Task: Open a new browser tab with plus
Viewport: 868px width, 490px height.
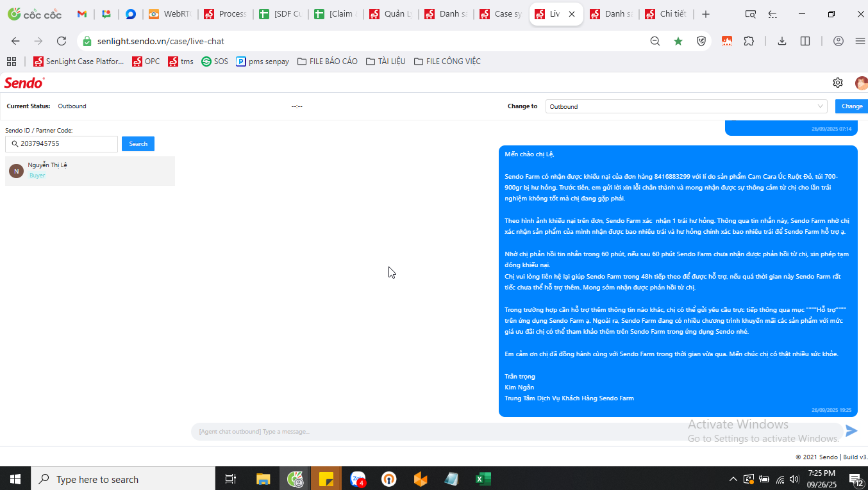Action: [x=706, y=14]
